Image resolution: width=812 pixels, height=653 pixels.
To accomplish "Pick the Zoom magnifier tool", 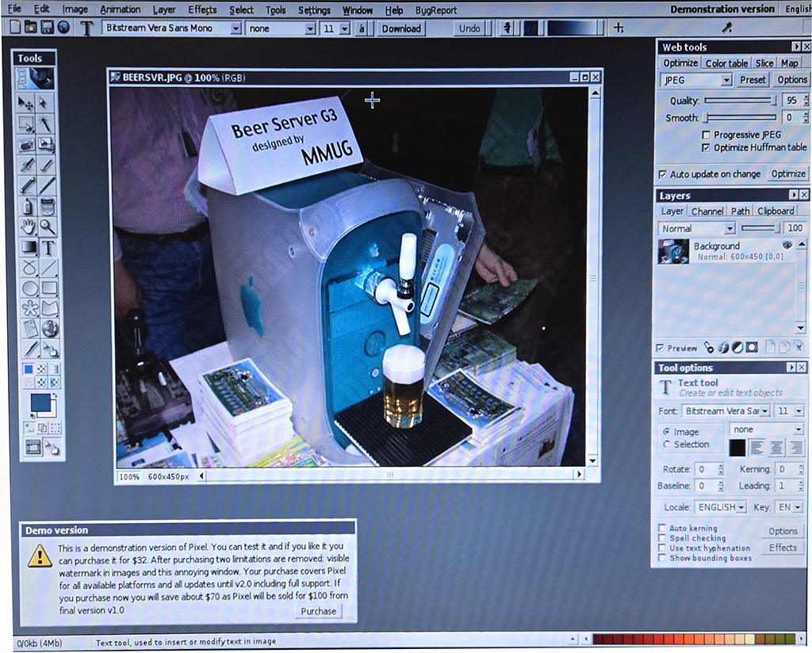I will [48, 227].
